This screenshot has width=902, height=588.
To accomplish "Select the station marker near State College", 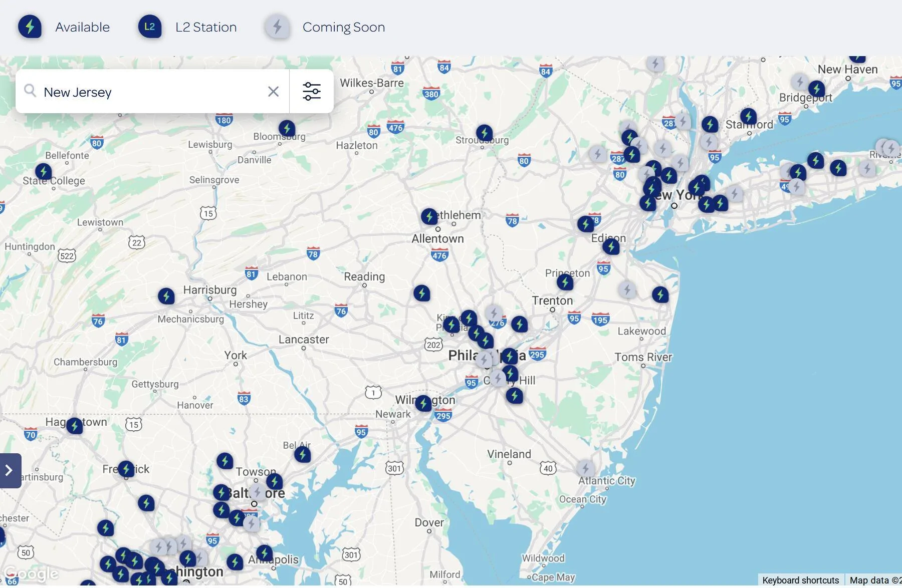I will (x=44, y=172).
